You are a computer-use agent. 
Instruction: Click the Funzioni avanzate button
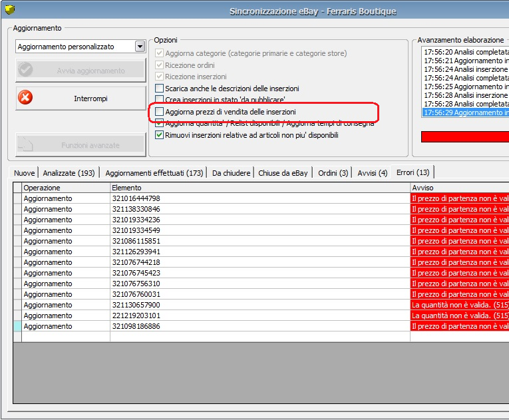[x=81, y=145]
